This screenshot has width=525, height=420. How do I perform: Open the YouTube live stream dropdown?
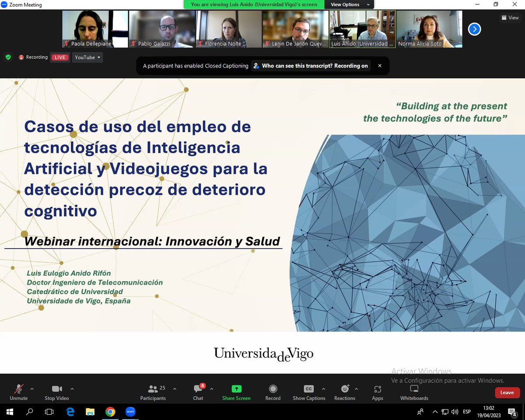(87, 57)
